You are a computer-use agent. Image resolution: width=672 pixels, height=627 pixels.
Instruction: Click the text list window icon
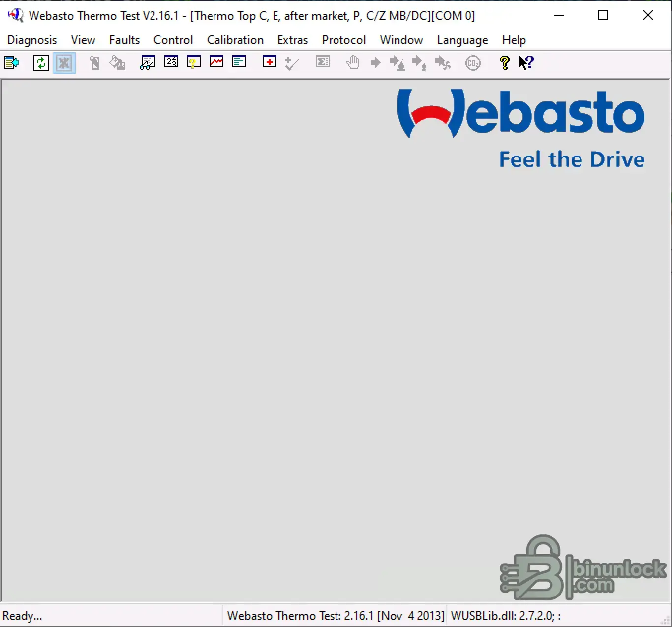239,62
